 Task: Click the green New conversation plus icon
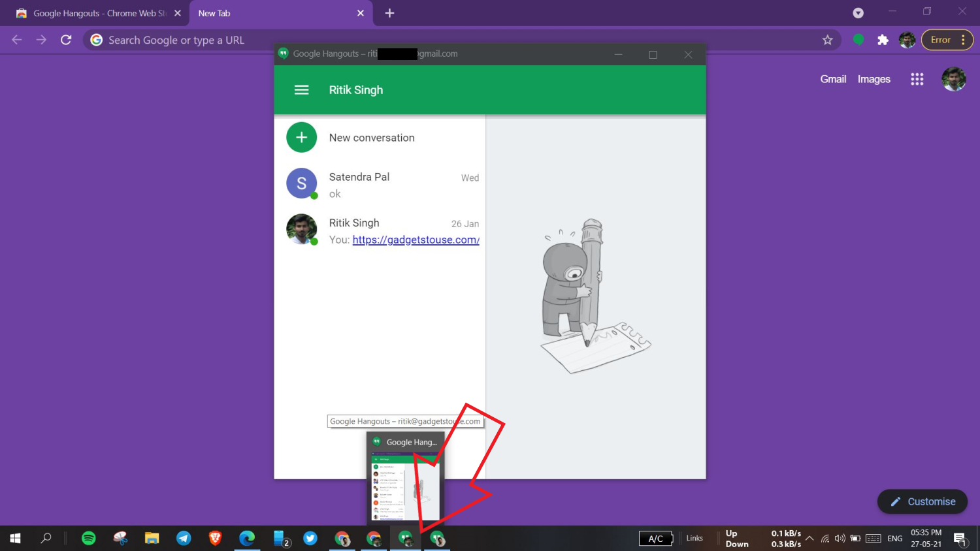[301, 138]
